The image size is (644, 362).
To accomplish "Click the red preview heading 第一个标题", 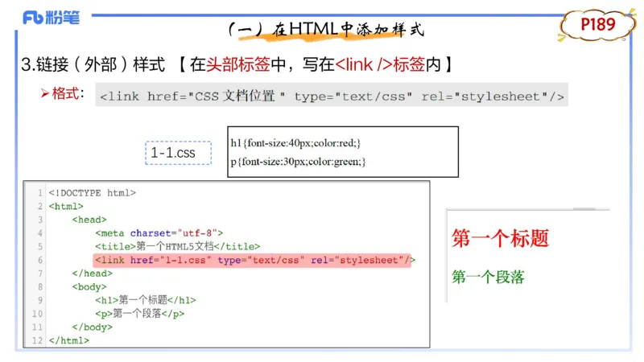I will tap(500, 238).
